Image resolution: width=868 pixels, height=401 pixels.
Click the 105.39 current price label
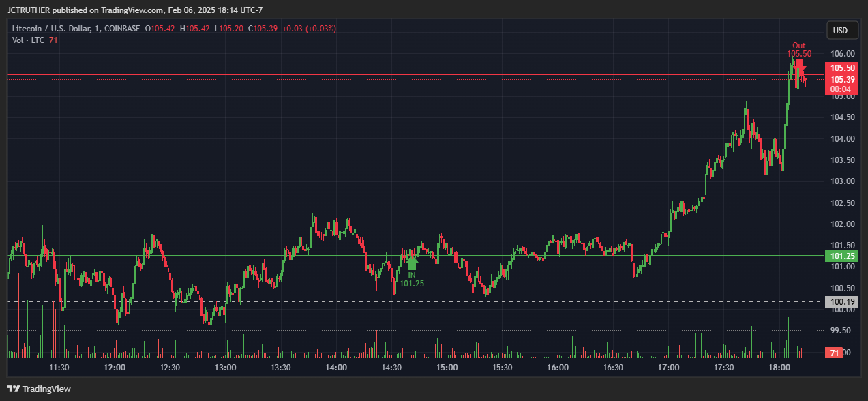click(x=842, y=79)
